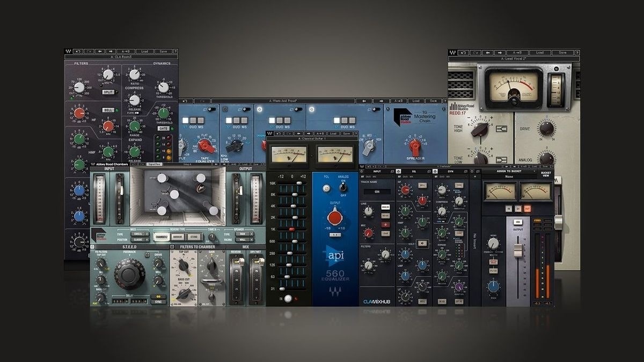Click Save in the Classical Guitar 1 window
644x362 pixels.
click(347, 133)
